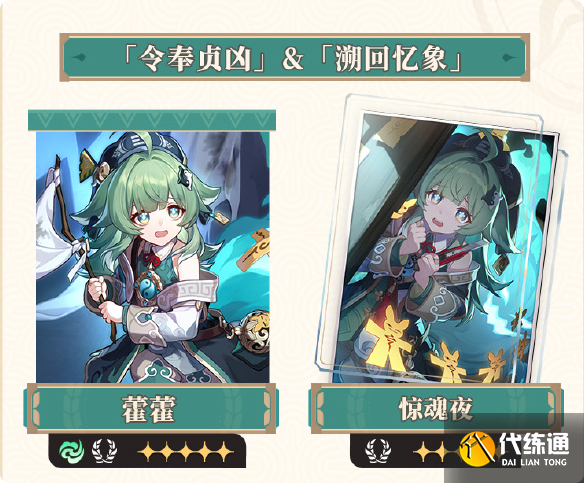Click the left diamond ornament on title banner
This screenshot has width=584, height=483.
(80, 57)
